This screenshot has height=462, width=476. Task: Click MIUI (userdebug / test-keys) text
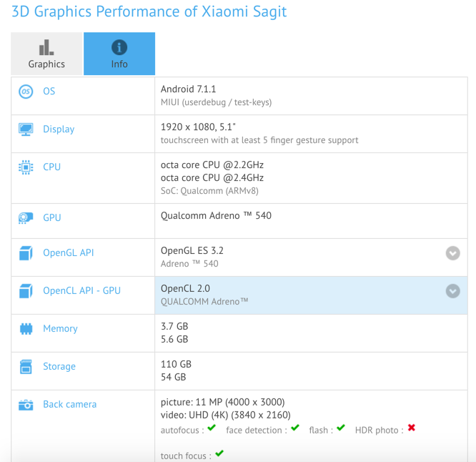(x=216, y=102)
